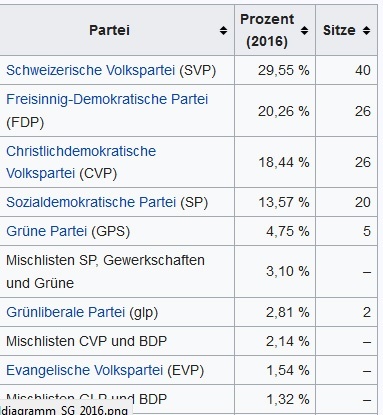Viewport: 383px width, 415px height.
Task: Follow the Evangelische Volkspartei link
Action: pyautogui.click(x=84, y=370)
